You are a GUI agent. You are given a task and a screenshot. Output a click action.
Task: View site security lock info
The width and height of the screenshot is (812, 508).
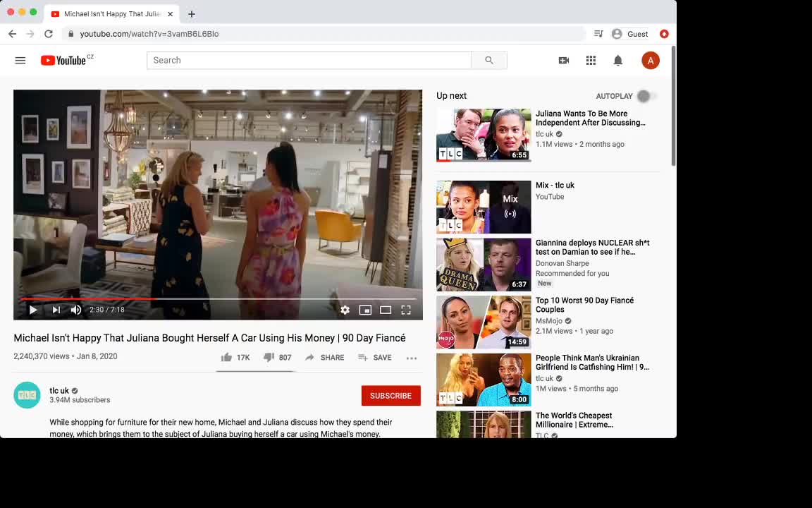tap(71, 34)
